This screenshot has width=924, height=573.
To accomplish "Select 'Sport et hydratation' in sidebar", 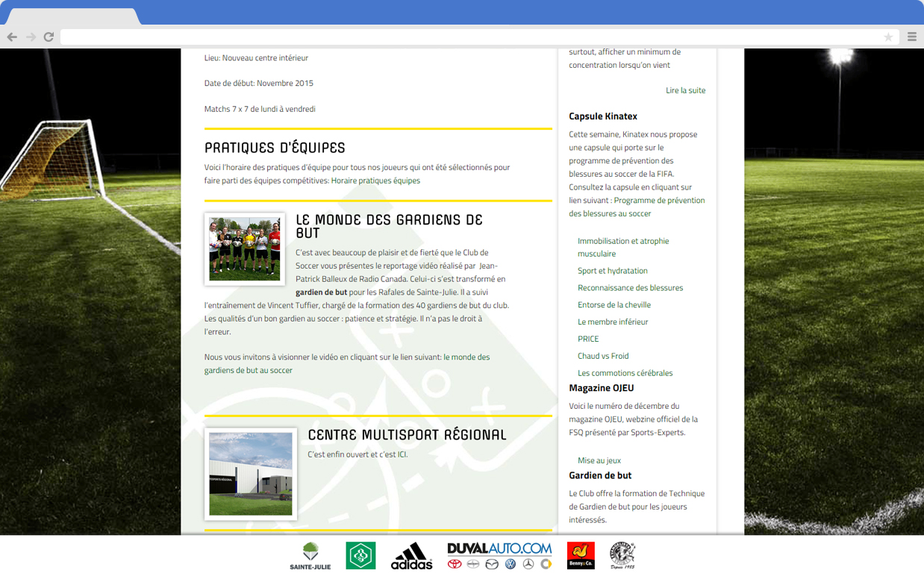I will point(612,271).
